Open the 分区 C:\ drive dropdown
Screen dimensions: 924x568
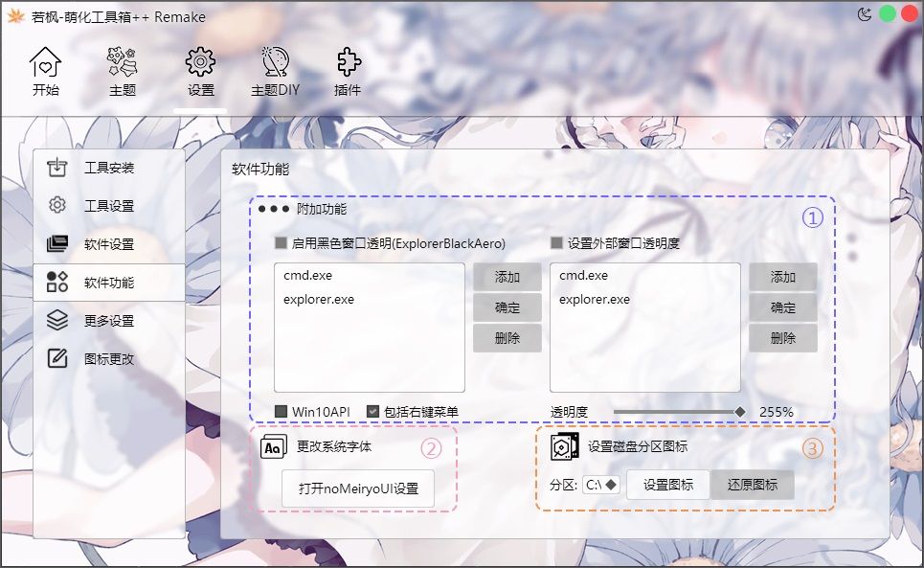point(601,485)
